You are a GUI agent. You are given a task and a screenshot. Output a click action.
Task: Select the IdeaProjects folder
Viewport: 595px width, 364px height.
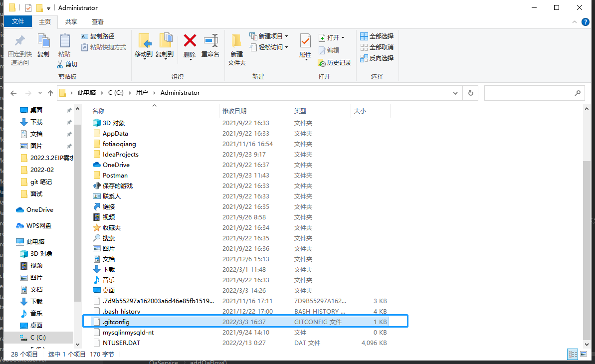point(121,155)
